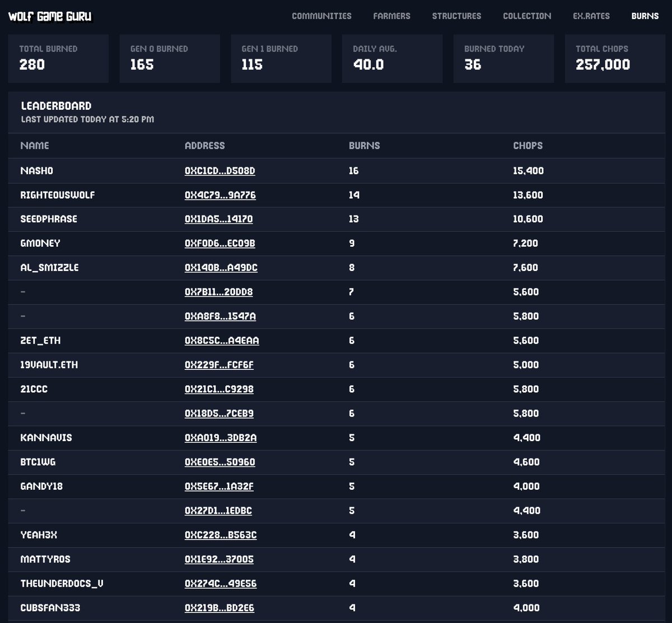View the Collection tab
This screenshot has width=672, height=623.
[526, 16]
